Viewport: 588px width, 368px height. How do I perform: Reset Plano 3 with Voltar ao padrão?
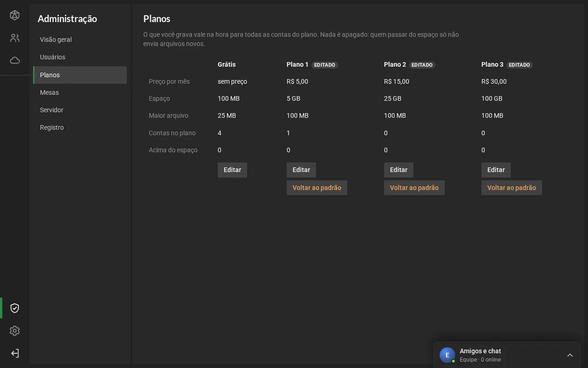(x=512, y=188)
